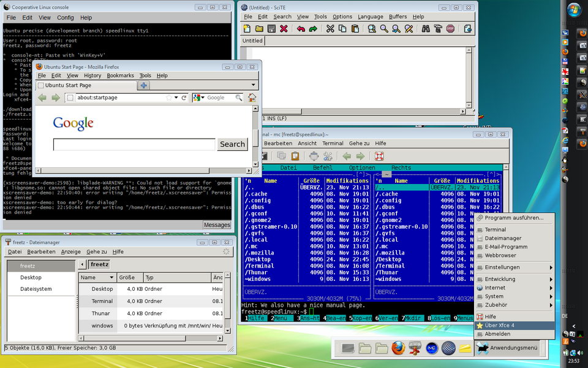Select Untitled tab in SciTE

[x=252, y=40]
